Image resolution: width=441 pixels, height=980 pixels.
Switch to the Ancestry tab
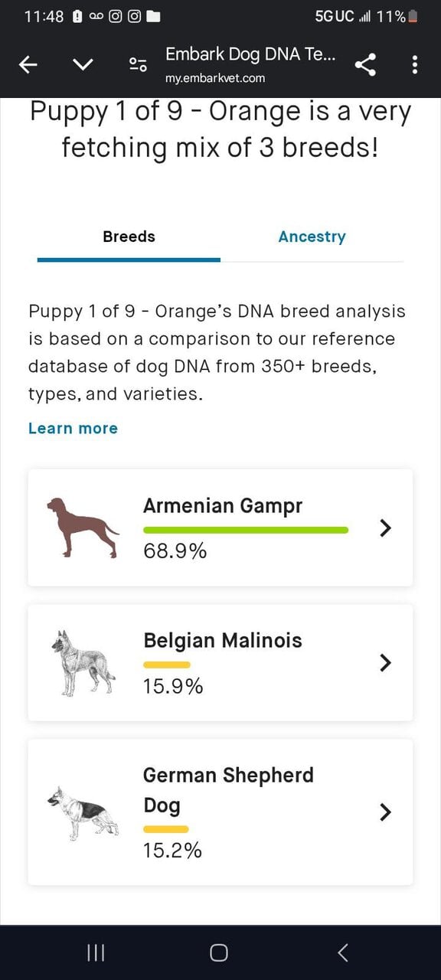coord(312,237)
